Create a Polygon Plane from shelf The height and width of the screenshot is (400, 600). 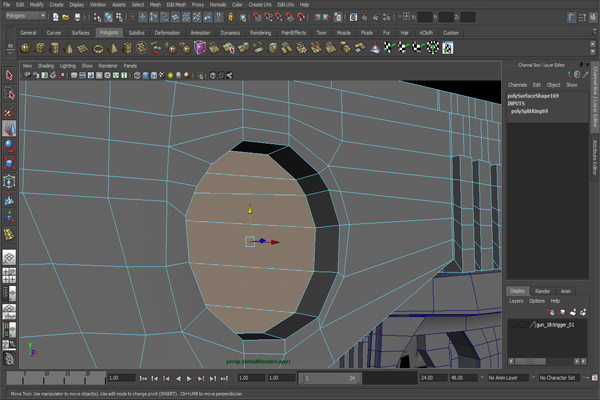pos(83,48)
